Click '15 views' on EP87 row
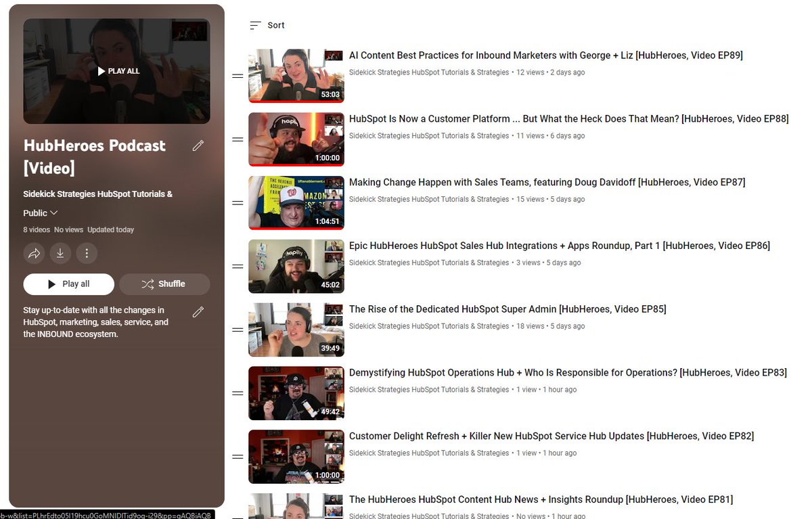The height and width of the screenshot is (519, 812). 530,200
